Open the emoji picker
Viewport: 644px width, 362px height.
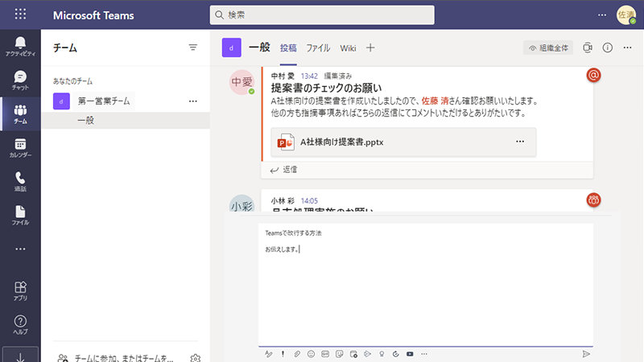tap(311, 354)
